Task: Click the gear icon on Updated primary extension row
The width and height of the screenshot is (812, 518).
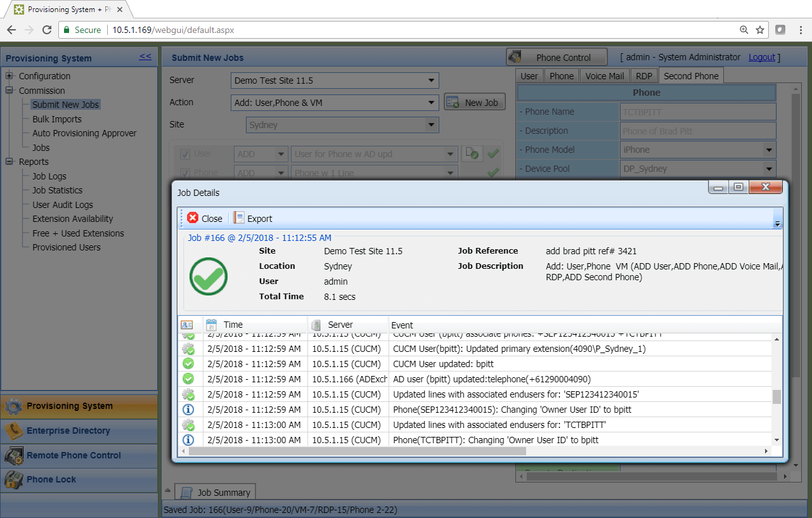Action: [188, 348]
